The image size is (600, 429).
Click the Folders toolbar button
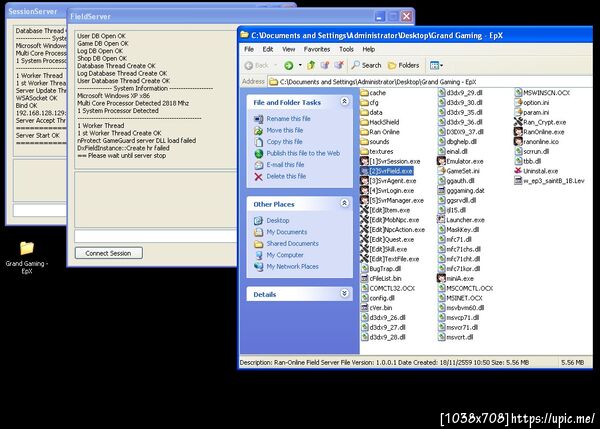[x=403, y=65]
